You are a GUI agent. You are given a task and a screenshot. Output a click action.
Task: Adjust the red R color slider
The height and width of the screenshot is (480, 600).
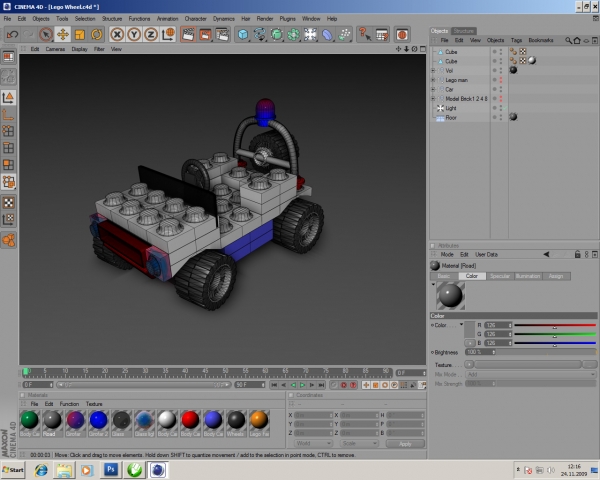[x=555, y=325]
